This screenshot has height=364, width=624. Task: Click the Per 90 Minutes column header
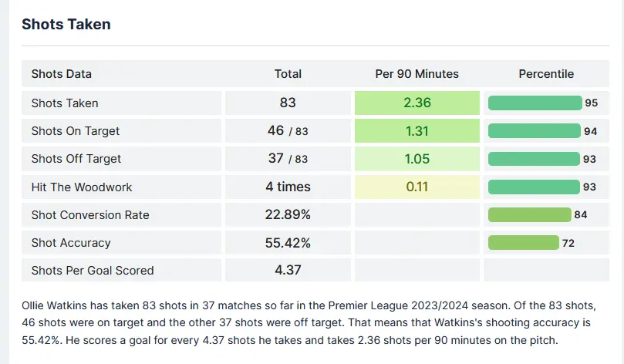[417, 74]
